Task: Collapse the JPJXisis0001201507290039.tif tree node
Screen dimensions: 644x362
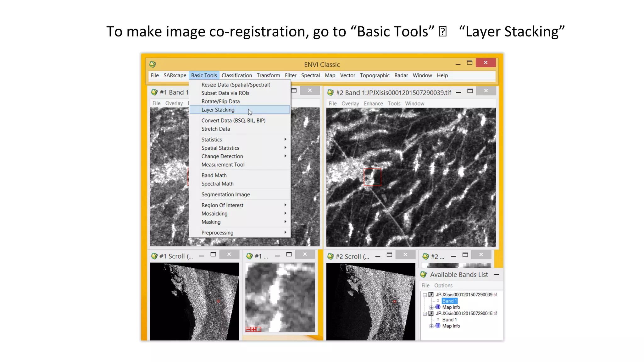Action: point(425,295)
